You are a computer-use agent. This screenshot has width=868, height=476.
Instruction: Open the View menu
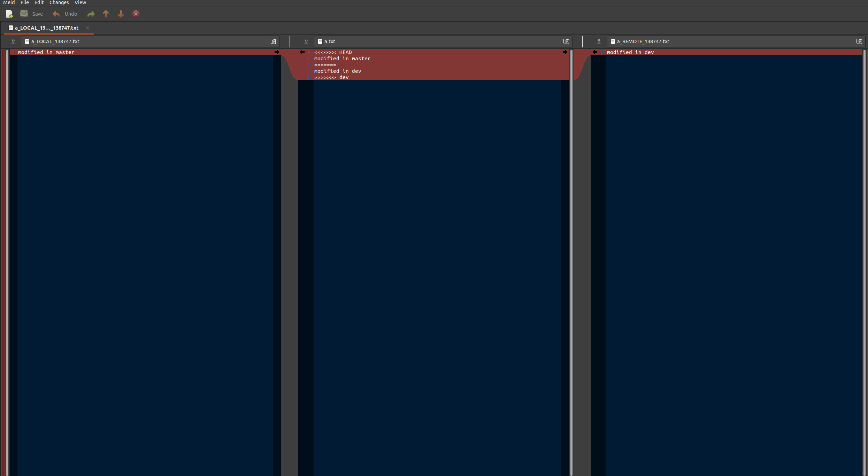pyautogui.click(x=80, y=3)
